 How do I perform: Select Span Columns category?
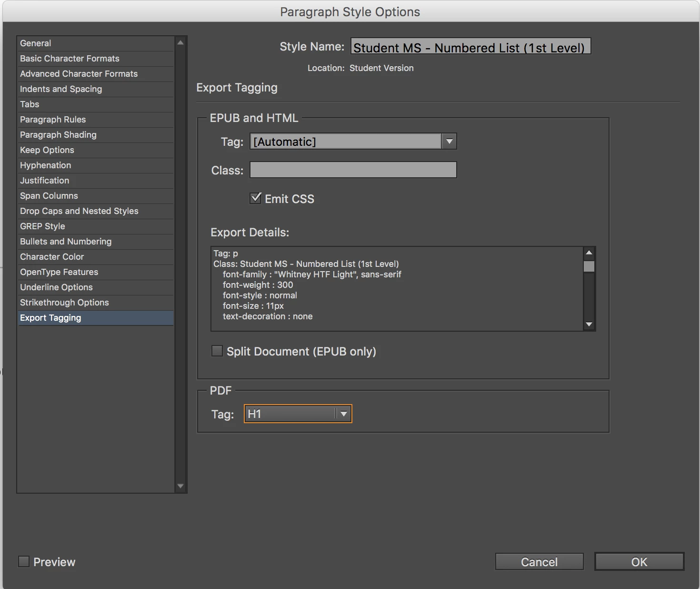(x=96, y=196)
